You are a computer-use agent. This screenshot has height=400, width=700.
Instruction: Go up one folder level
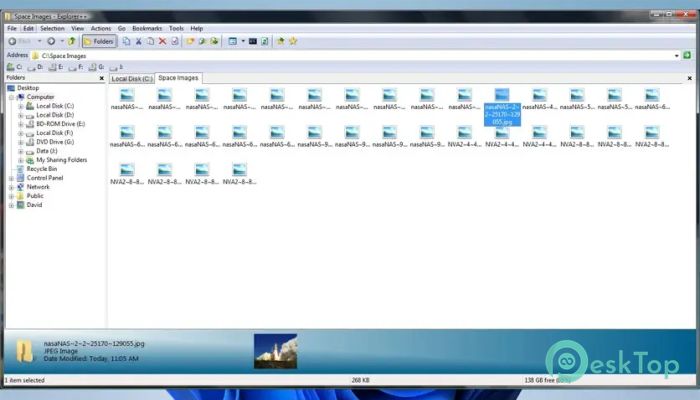click(71, 41)
